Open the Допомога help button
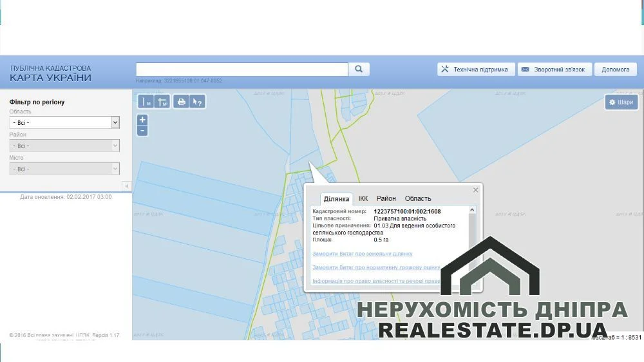This screenshot has width=644, height=362. coord(615,70)
